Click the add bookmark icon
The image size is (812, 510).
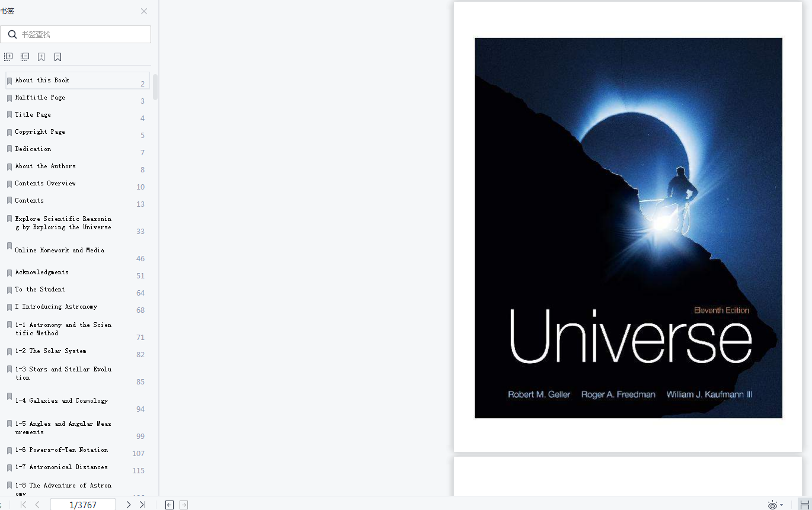(41, 57)
